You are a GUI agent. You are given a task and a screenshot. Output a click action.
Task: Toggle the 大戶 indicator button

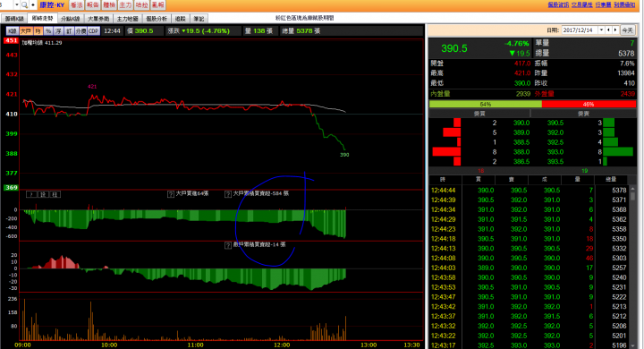click(26, 30)
